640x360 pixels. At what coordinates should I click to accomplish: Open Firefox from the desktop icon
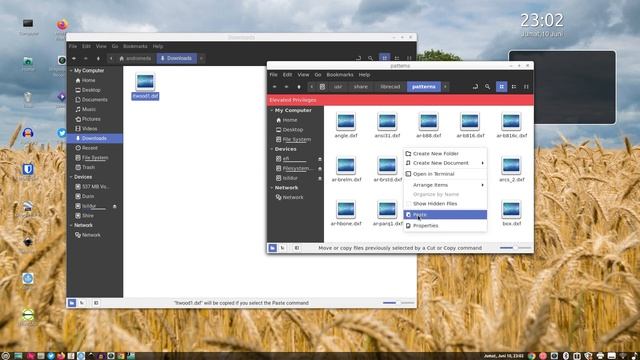pyautogui.click(x=62, y=25)
